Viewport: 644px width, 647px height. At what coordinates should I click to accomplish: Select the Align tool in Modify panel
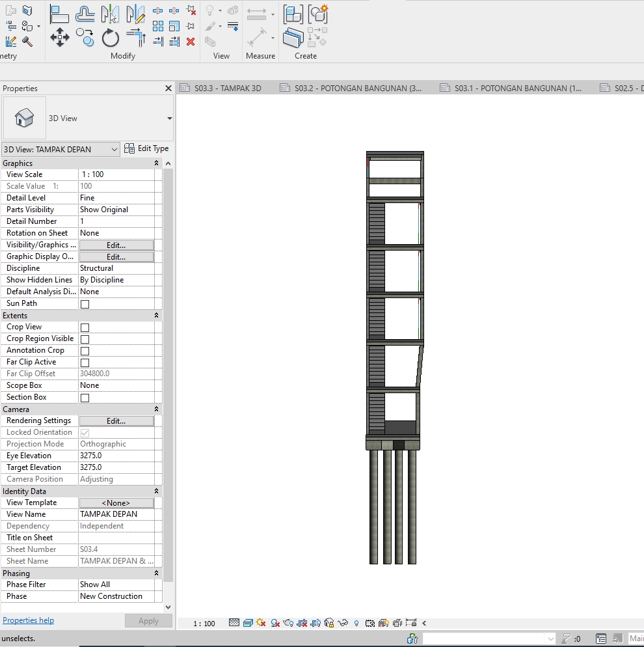tap(59, 14)
